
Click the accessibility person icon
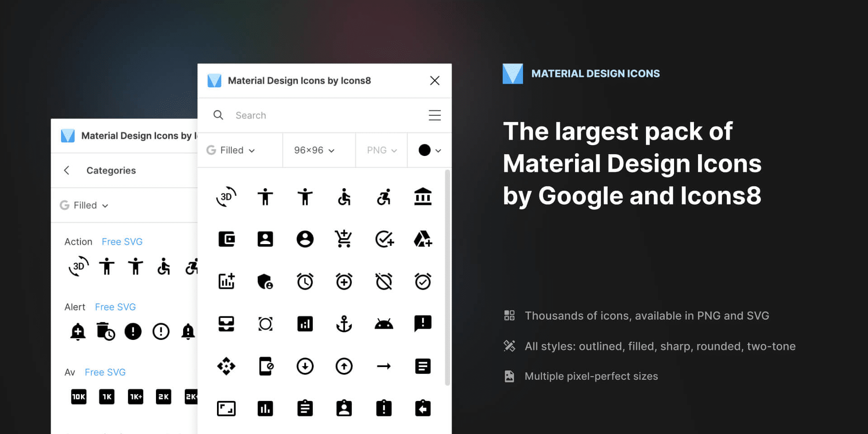coord(265,197)
